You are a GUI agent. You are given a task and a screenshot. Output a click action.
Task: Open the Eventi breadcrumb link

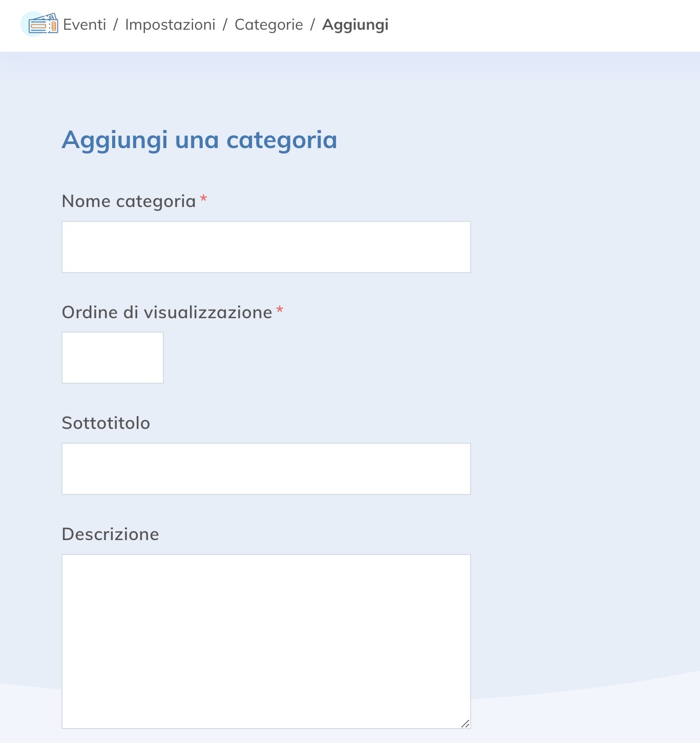(85, 24)
